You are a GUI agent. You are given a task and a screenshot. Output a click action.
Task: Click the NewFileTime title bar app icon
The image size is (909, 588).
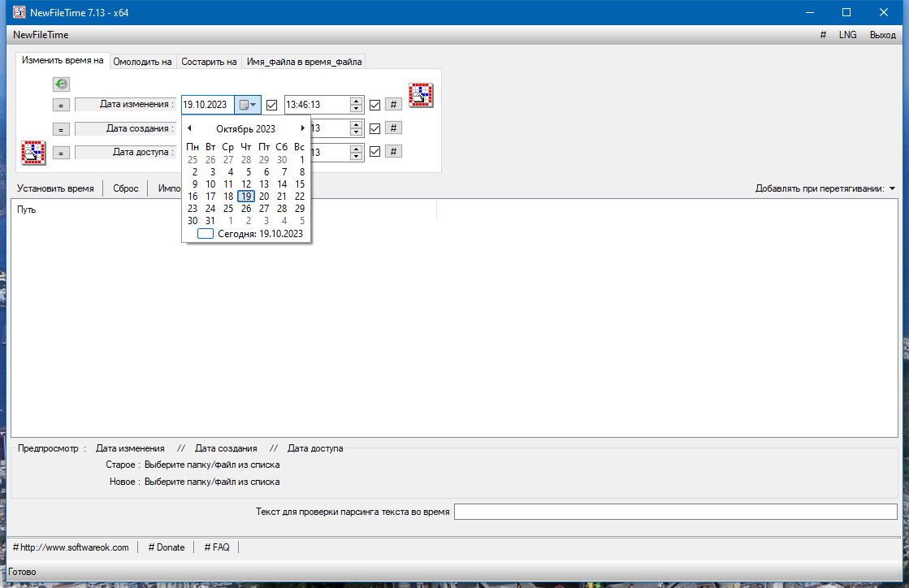point(19,12)
